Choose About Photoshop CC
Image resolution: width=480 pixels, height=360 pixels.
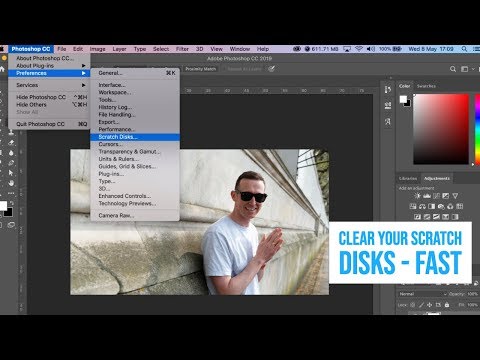point(49,58)
